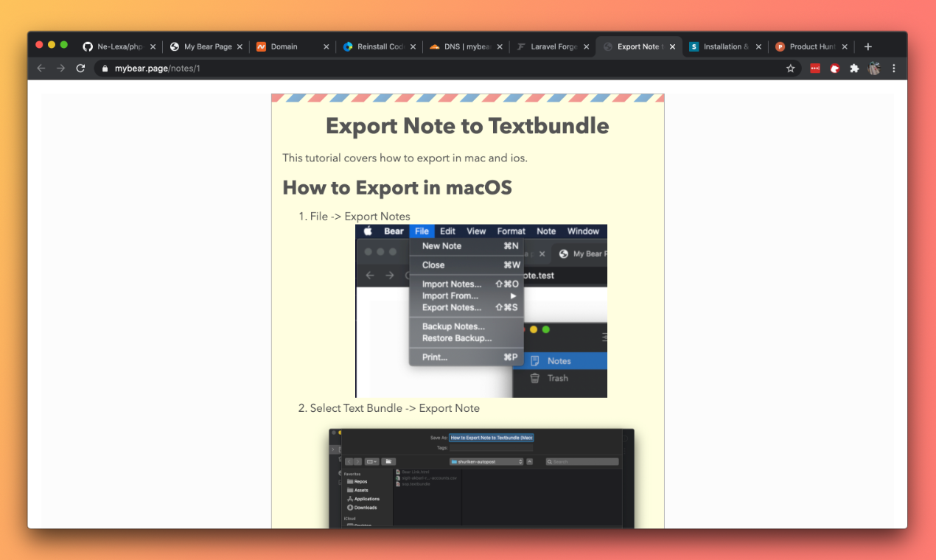Switch to the Laravel Forge tab
936x560 pixels.
click(x=552, y=46)
